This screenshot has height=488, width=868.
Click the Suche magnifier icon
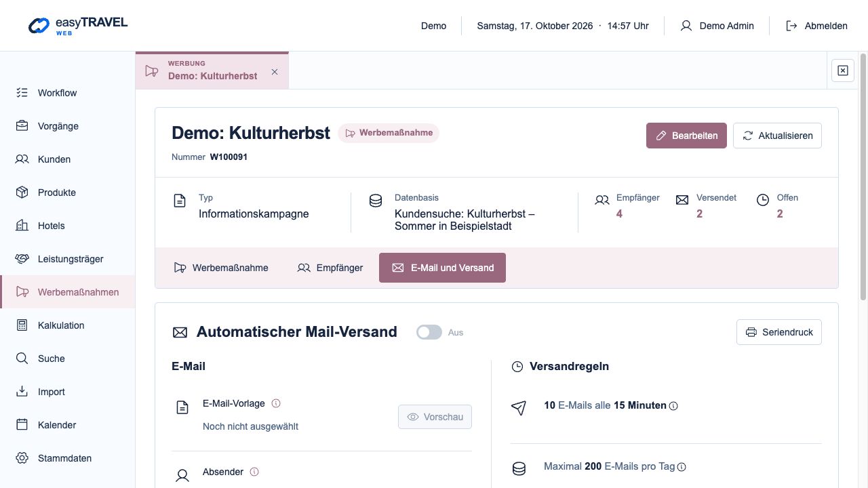(x=22, y=359)
